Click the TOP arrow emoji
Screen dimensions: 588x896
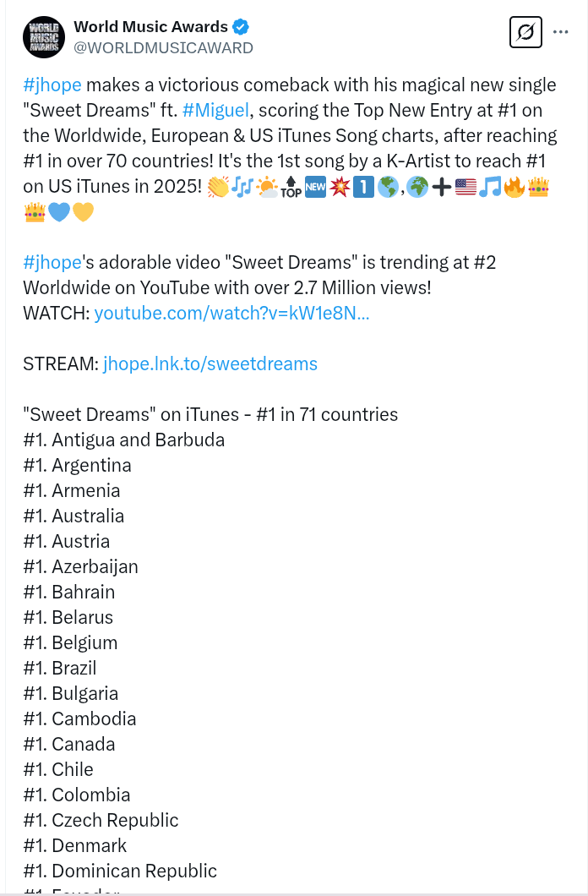tap(291, 187)
